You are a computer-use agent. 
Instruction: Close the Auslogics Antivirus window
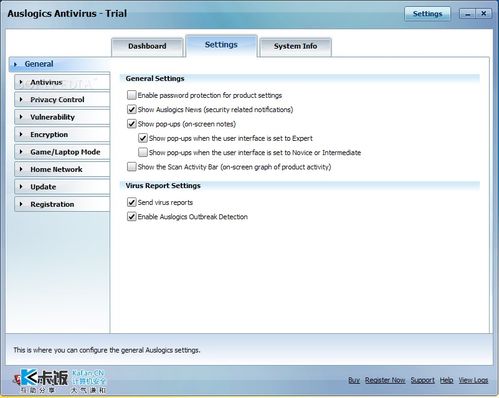(483, 14)
